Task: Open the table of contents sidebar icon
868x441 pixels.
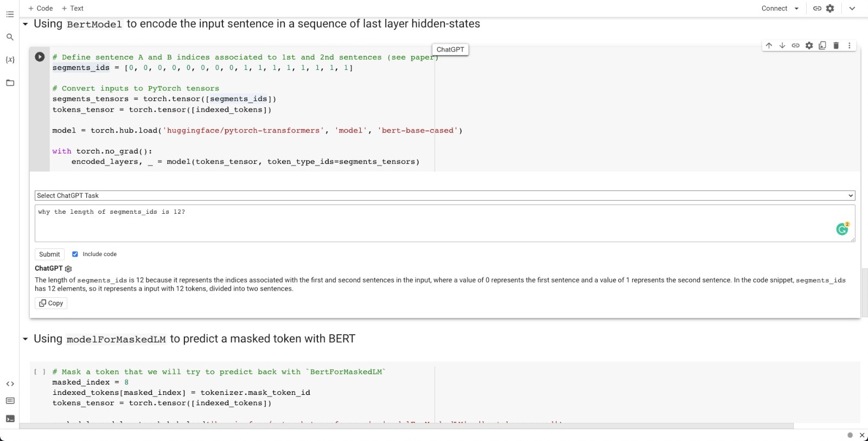Action: [x=10, y=14]
